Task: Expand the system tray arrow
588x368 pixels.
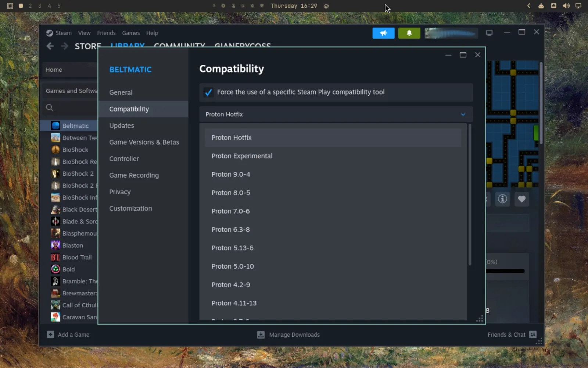Action: tap(529, 6)
